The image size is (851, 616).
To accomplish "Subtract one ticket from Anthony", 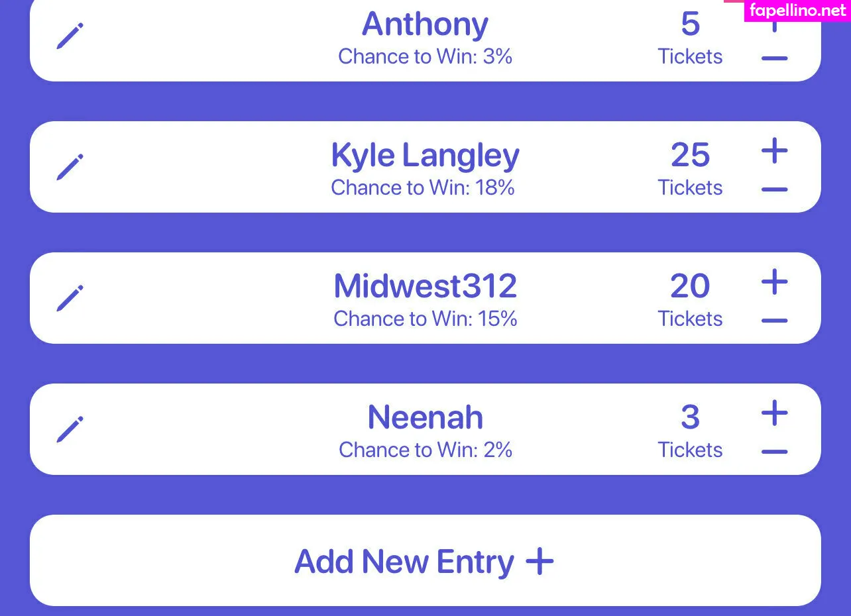I will click(x=774, y=58).
